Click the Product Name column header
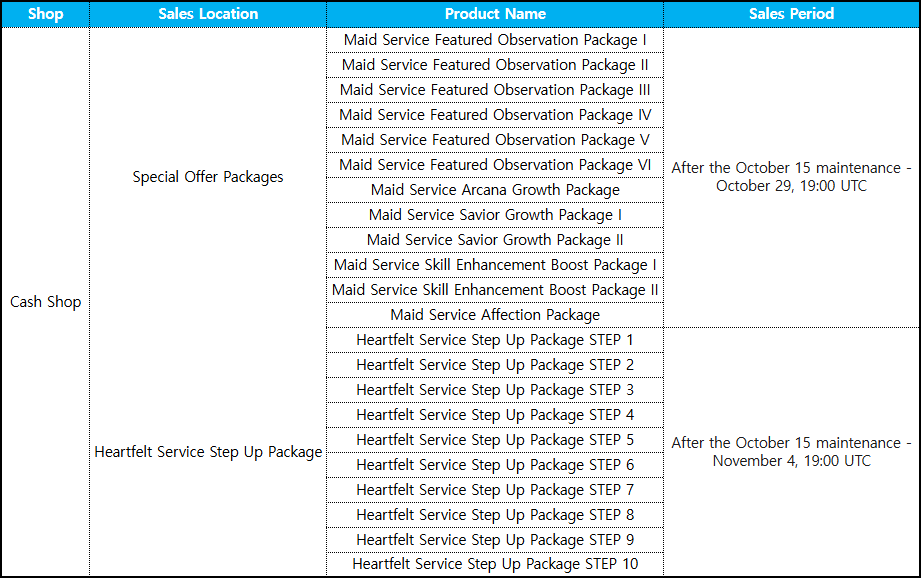This screenshot has height=578, width=921. tap(495, 14)
